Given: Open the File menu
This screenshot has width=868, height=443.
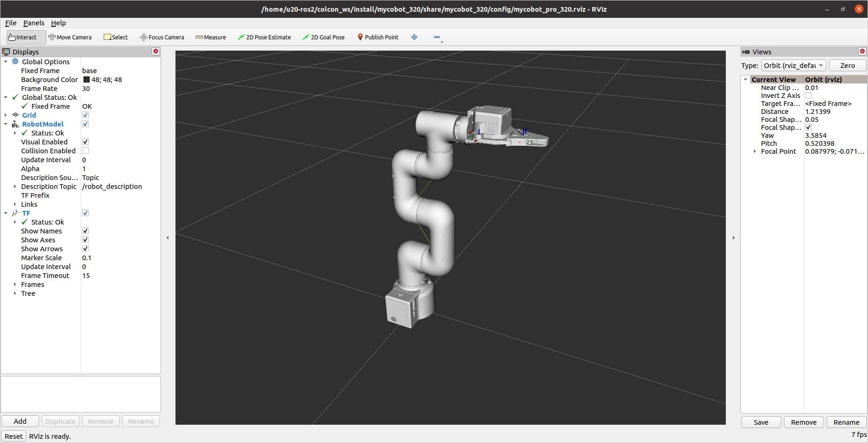Looking at the screenshot, I should pos(11,23).
